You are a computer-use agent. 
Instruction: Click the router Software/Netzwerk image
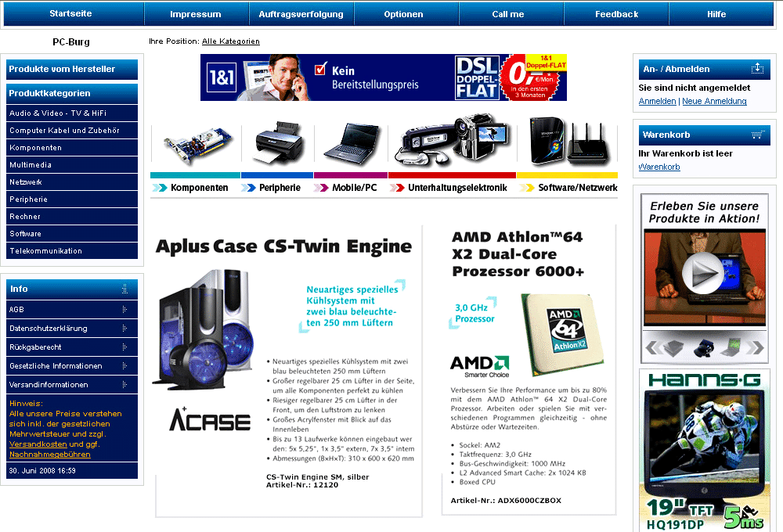569,142
